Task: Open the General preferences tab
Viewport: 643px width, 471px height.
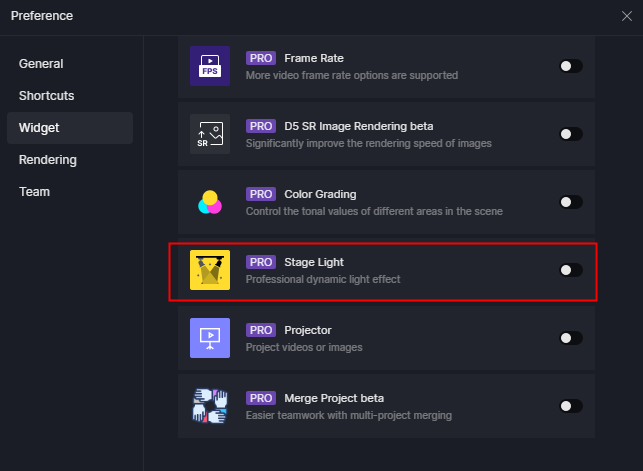Action: [41, 64]
